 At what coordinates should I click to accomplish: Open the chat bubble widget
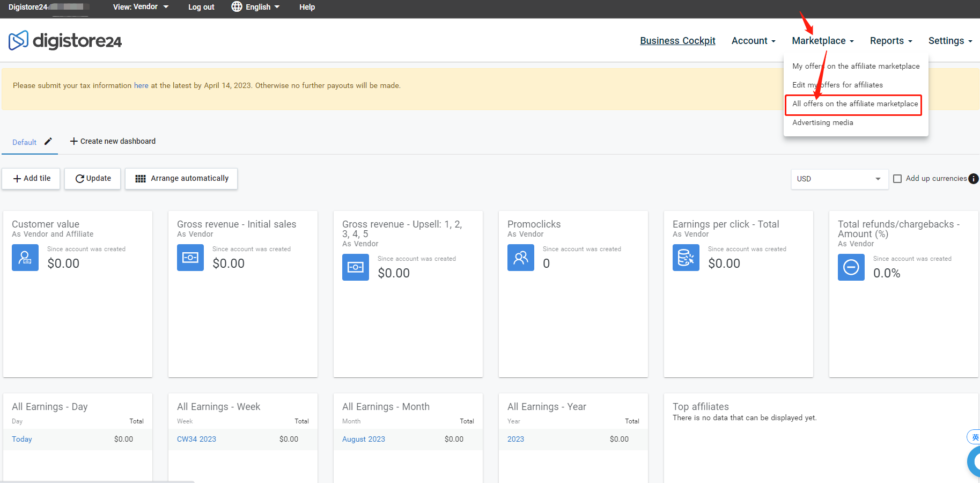[974, 462]
